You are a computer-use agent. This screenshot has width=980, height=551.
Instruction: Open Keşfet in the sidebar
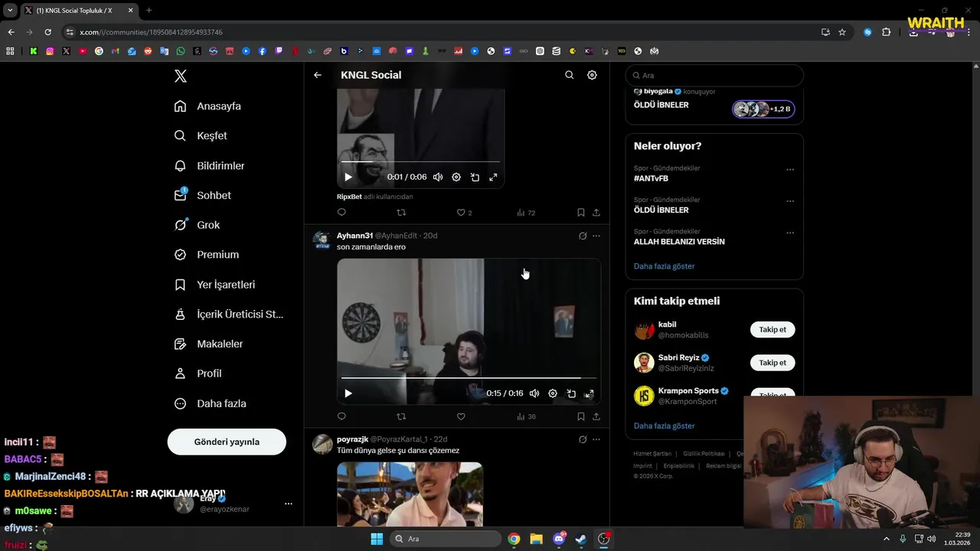(201, 135)
